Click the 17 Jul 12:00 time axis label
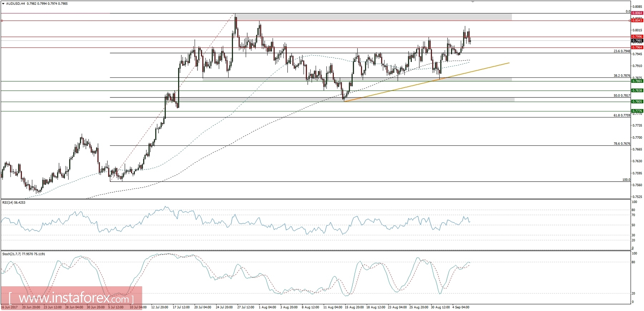Image resolution: width=644 pixels, height=311 pixels. (181, 307)
